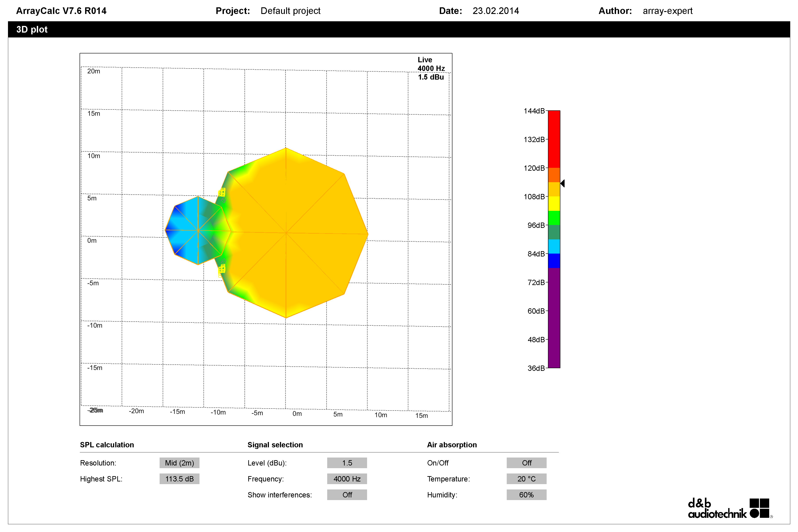The image size is (798, 532).
Task: Click the purple segment of the dB scale
Action: (554, 318)
